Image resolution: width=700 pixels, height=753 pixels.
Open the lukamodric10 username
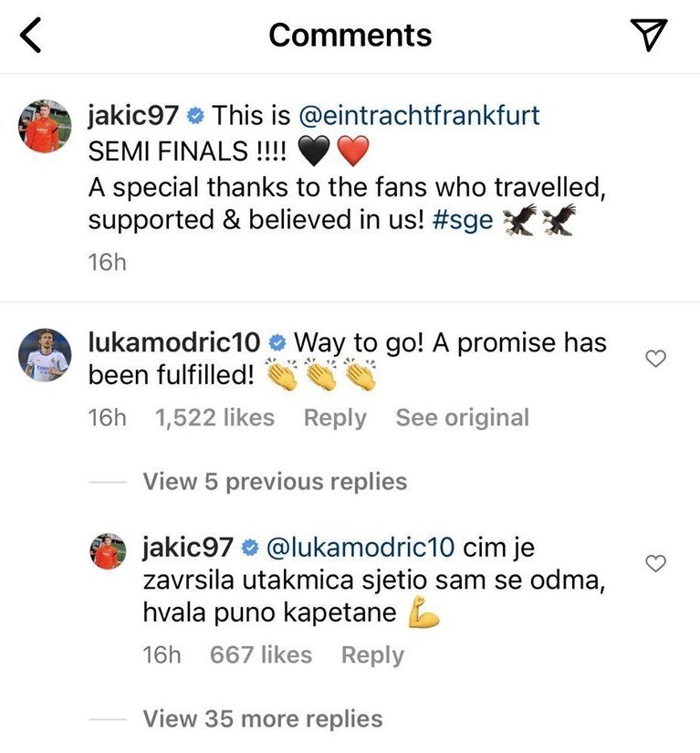point(173,342)
